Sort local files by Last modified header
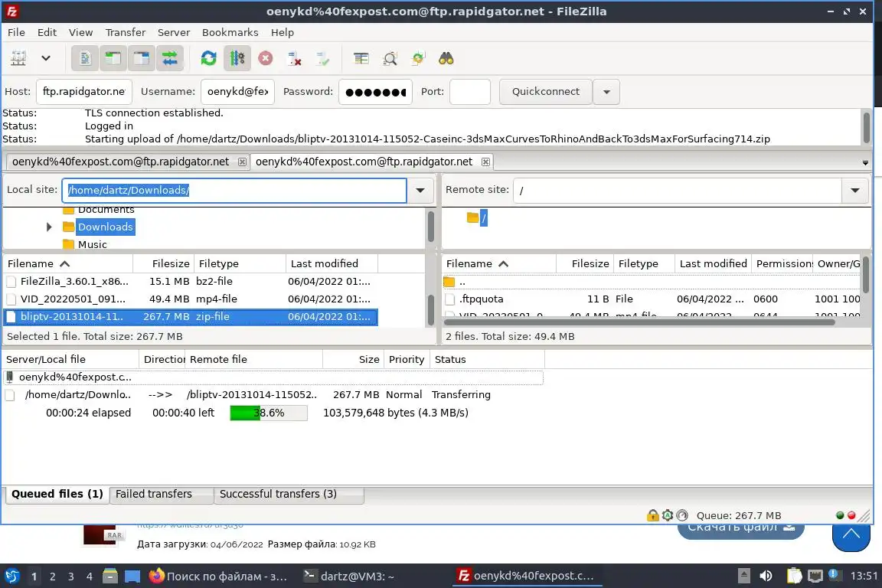 [332, 264]
